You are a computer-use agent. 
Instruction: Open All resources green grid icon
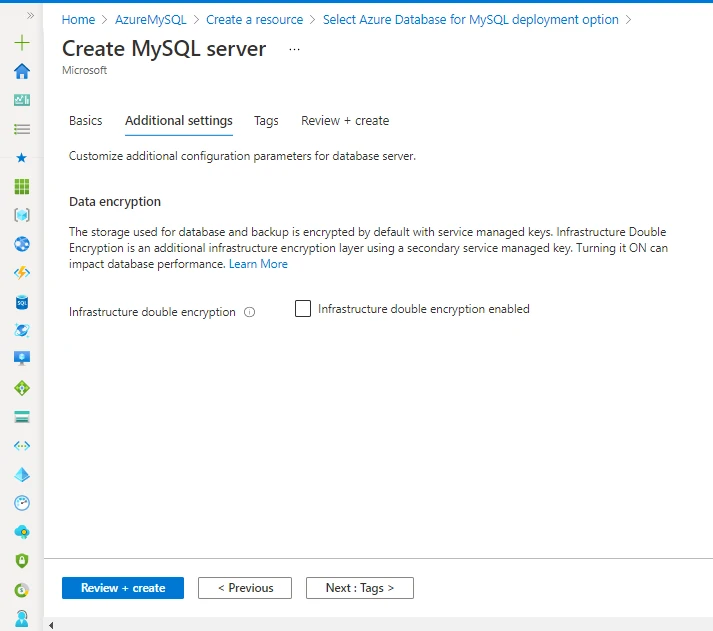tap(22, 186)
